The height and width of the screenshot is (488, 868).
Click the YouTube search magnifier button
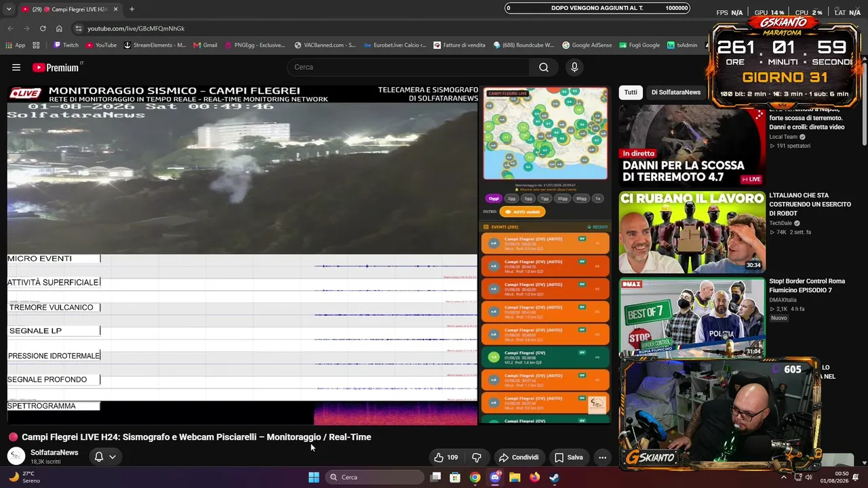(x=544, y=67)
